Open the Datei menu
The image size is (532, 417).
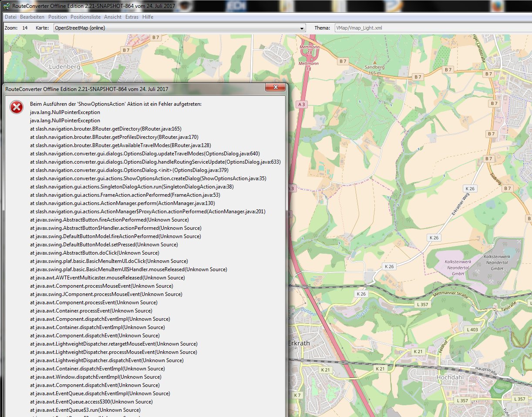10,17
